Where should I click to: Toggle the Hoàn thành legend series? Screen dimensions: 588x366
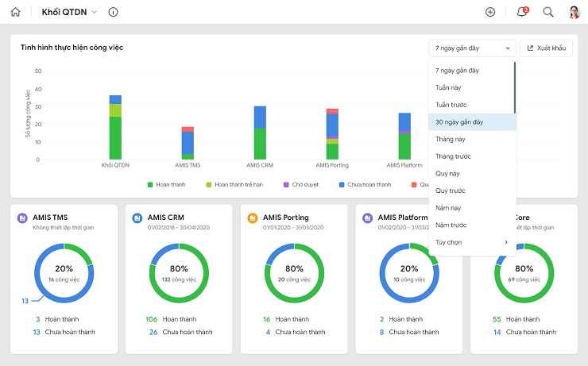pos(167,185)
